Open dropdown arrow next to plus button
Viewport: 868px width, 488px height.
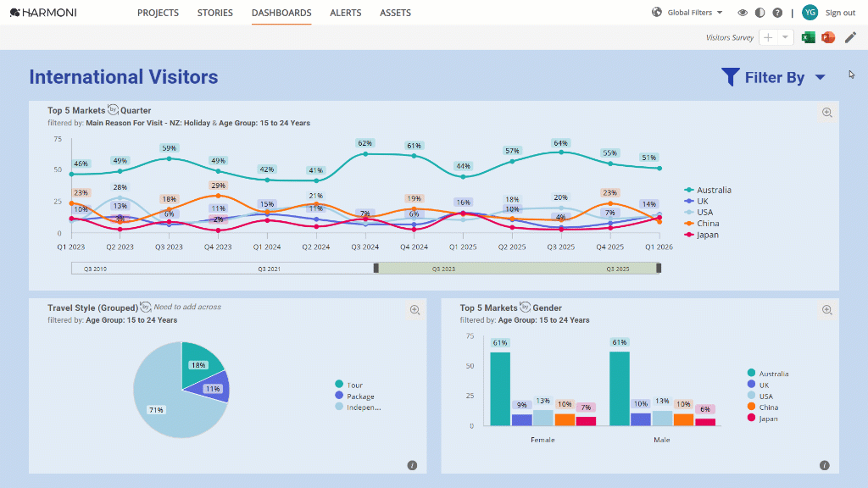tap(785, 37)
